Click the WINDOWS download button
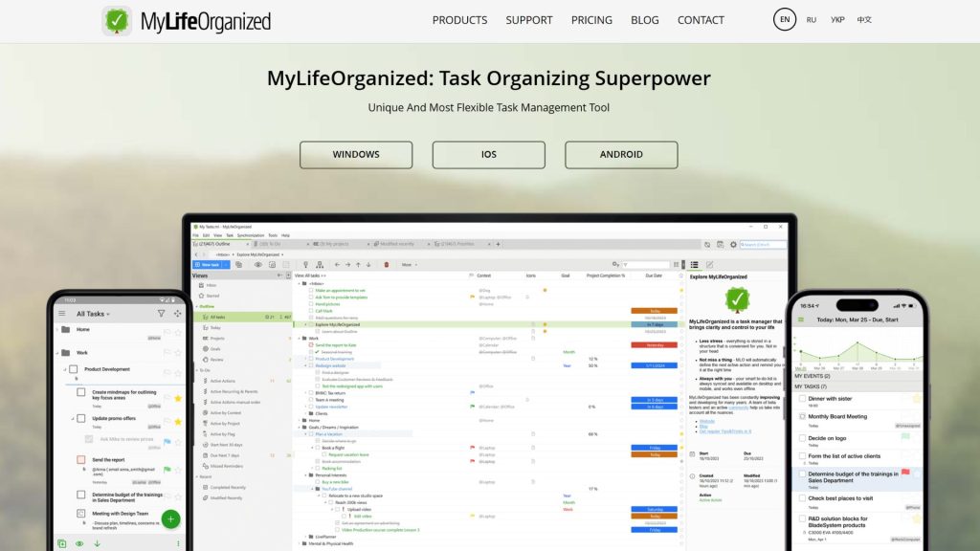Image resolution: width=980 pixels, height=551 pixels. [x=356, y=154]
